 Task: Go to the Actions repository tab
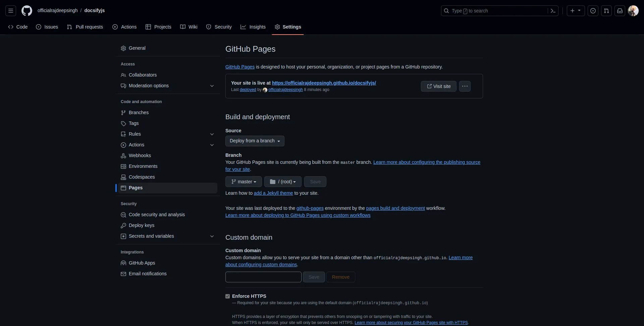pos(124,27)
